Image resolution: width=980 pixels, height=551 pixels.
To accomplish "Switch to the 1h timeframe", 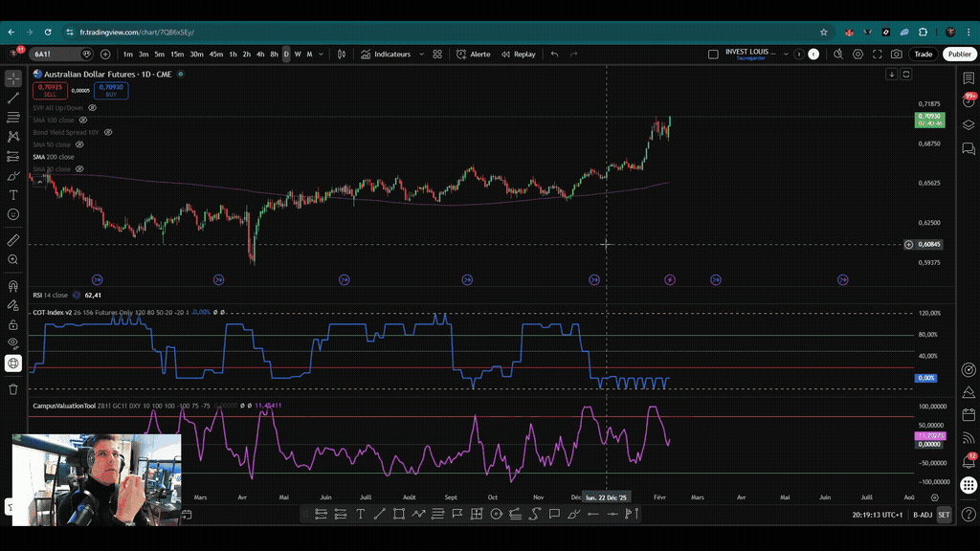I will tap(233, 55).
